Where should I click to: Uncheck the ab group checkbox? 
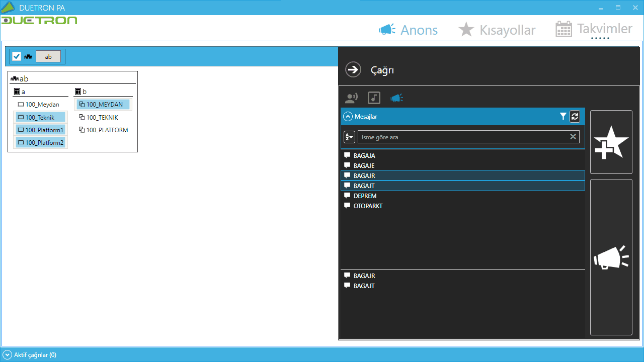click(17, 57)
